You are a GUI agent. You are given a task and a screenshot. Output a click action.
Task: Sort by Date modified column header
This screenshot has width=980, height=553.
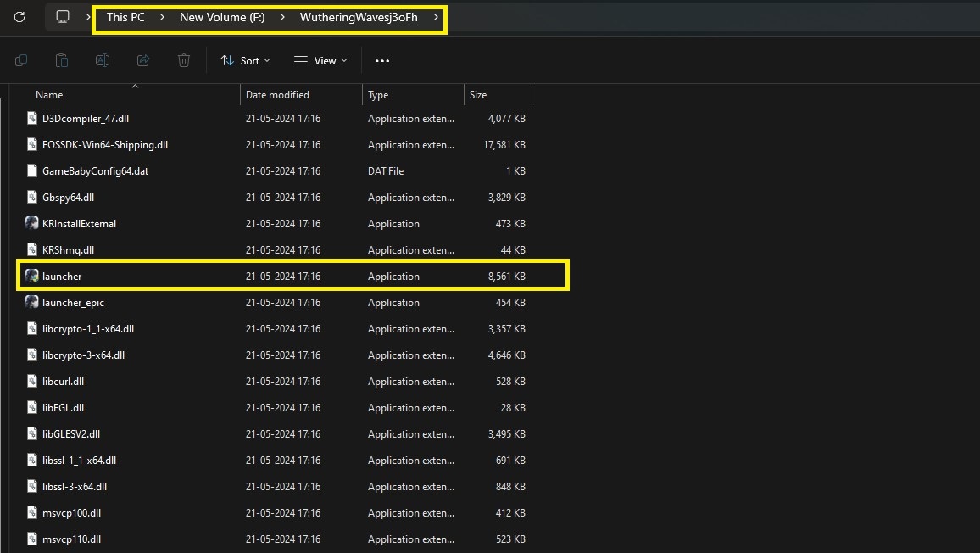(277, 94)
